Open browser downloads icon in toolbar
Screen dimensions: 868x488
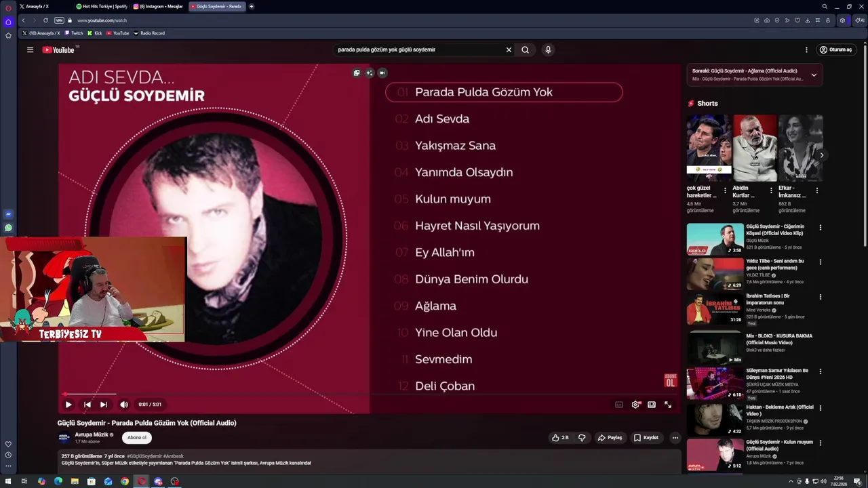(x=808, y=20)
